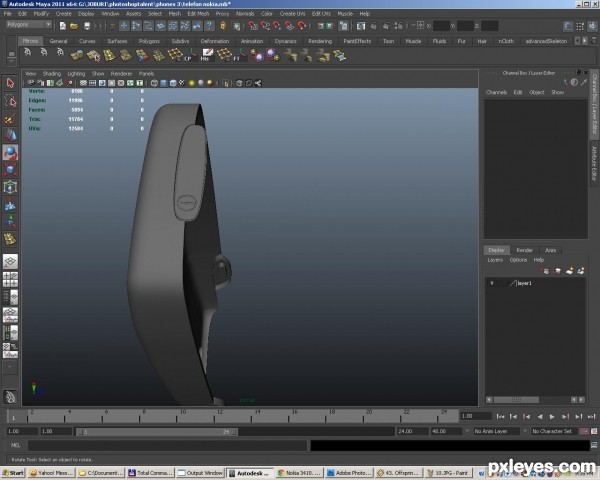Enable use all lights bulb icon

point(192,83)
